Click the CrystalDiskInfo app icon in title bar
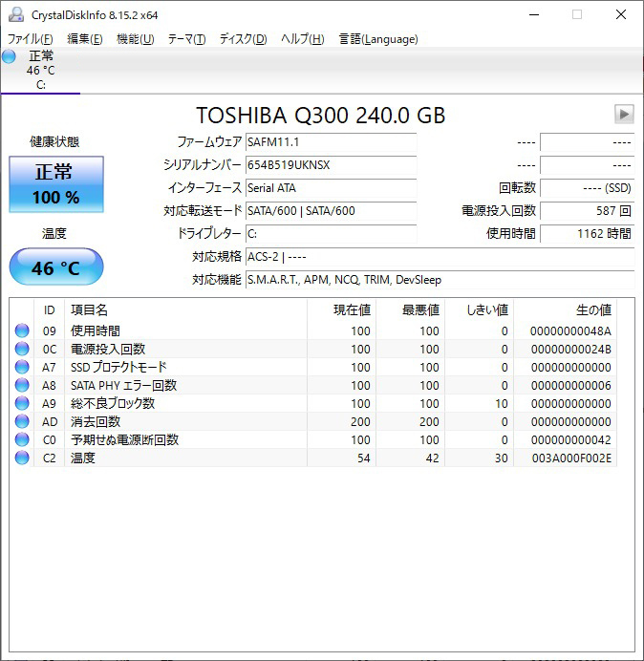Image resolution: width=644 pixels, height=661 pixels. 16,14
